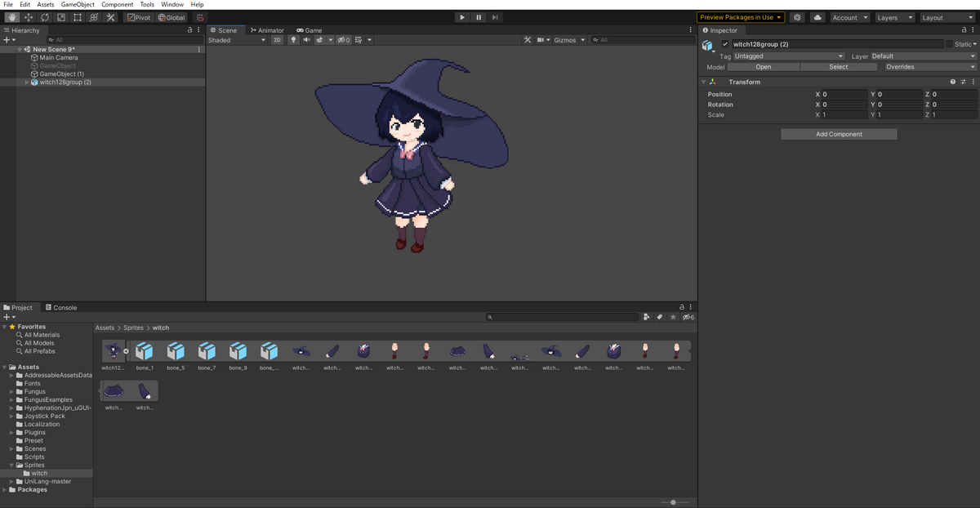The width and height of the screenshot is (980, 508).
Task: Open the Preview Packages in Use dropdown
Action: [x=742, y=17]
